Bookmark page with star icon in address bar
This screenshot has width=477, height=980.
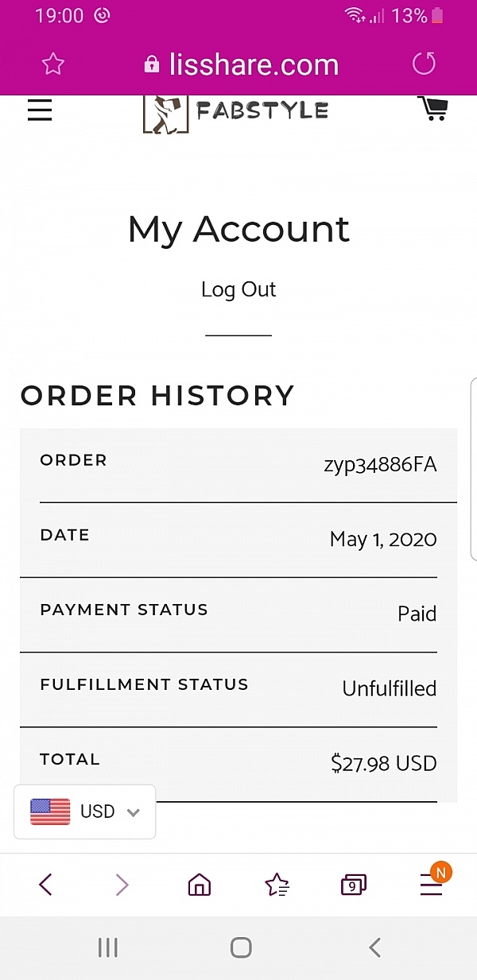click(x=53, y=64)
